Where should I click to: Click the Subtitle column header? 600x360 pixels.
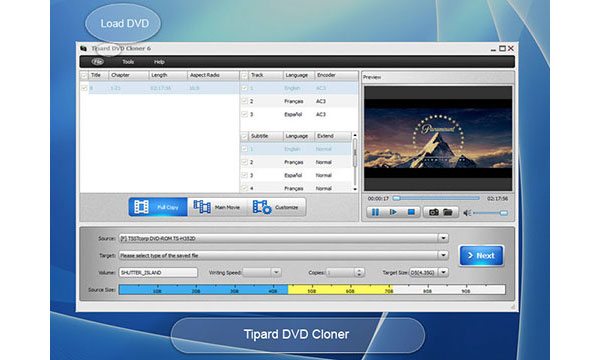[266, 136]
